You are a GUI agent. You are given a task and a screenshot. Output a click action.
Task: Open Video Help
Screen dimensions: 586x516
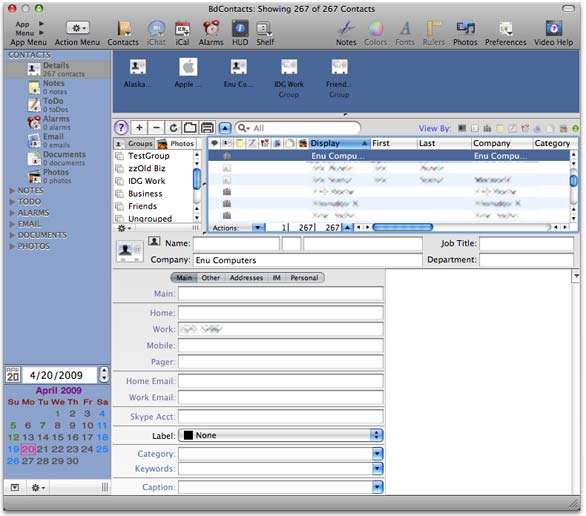click(x=553, y=33)
